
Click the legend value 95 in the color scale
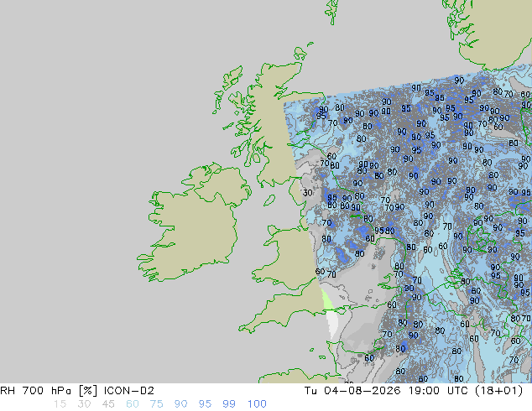point(205,404)
